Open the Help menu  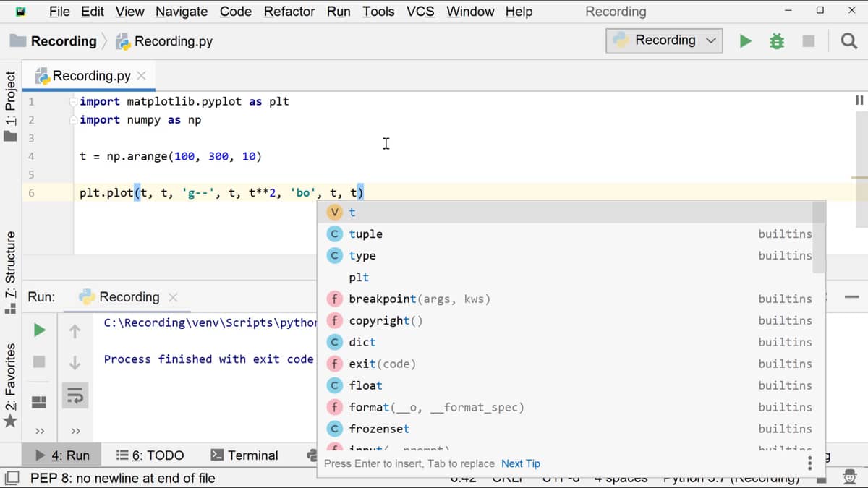[x=519, y=12]
